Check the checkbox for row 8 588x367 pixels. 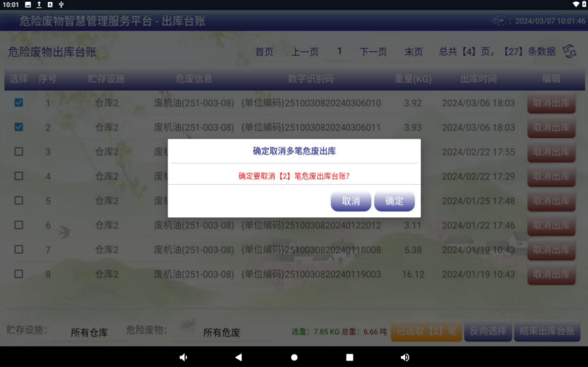(x=18, y=274)
